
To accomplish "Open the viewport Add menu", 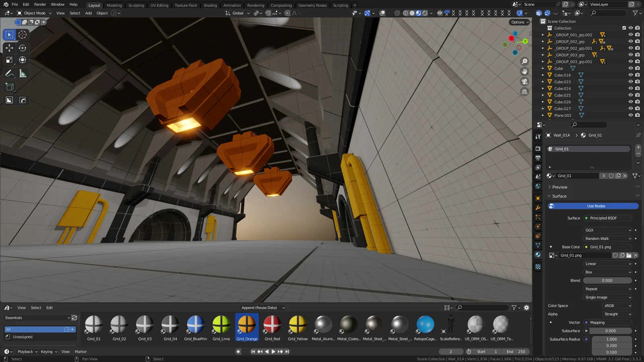I will pos(88,13).
